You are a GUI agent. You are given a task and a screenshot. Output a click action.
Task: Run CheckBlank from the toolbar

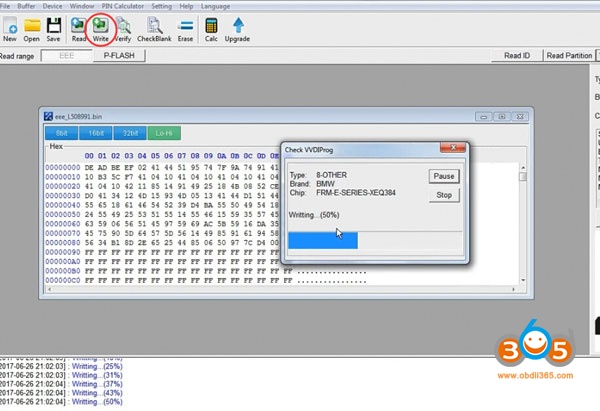pos(154,29)
